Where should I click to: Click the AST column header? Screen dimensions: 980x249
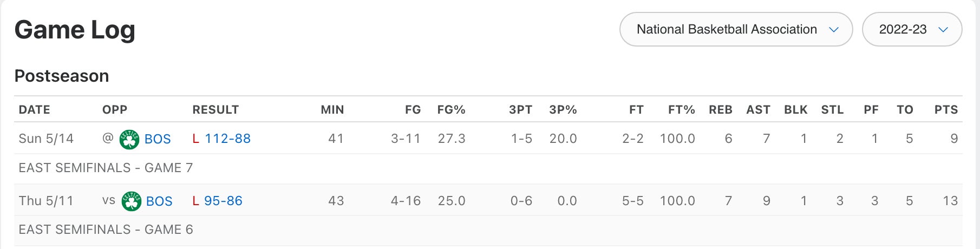[758, 110]
